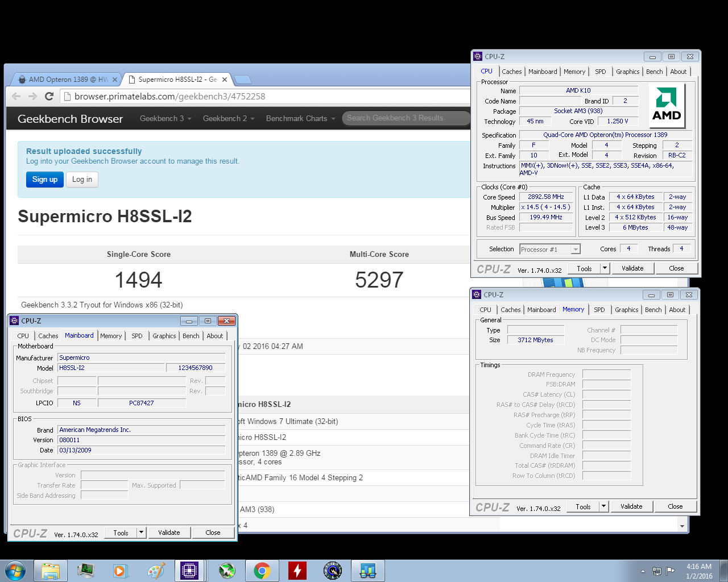
Task: Open About tab in top-right CPU-Z window
Action: click(679, 72)
